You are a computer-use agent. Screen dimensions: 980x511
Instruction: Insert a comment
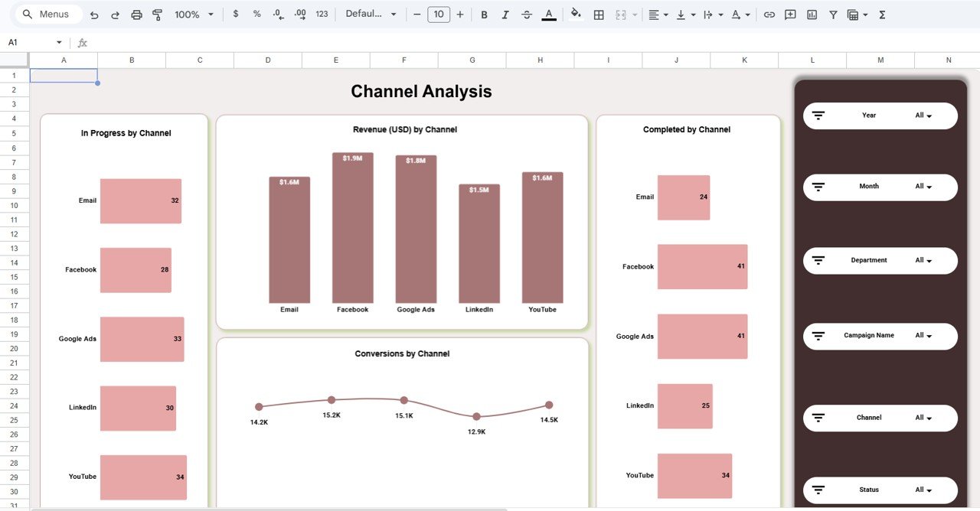(789, 14)
